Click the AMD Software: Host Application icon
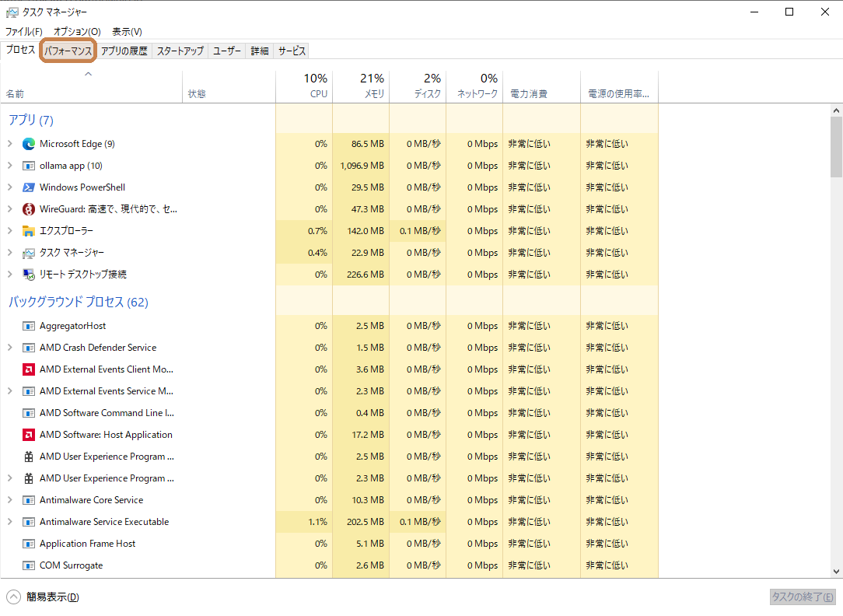This screenshot has width=843, height=616. click(29, 434)
